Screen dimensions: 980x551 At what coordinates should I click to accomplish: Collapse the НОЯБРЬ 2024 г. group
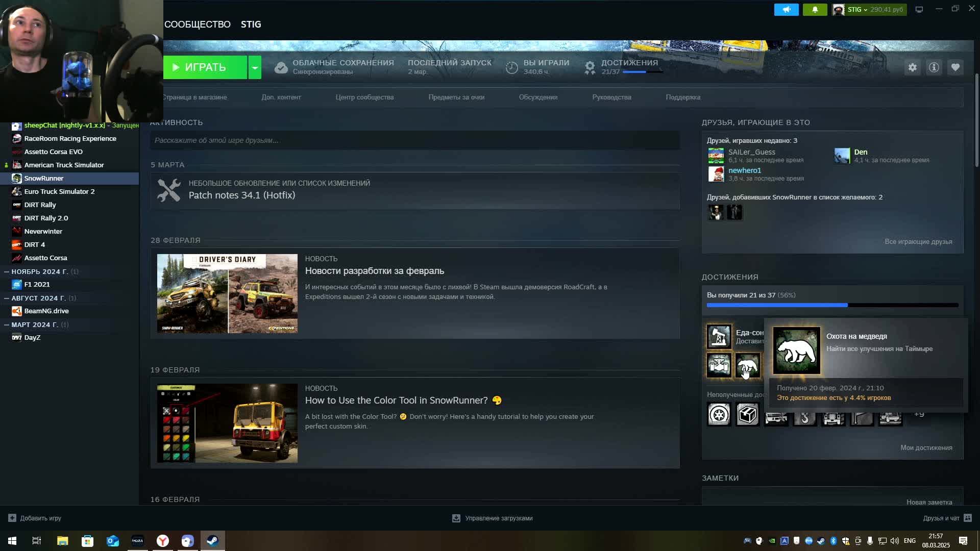point(7,271)
